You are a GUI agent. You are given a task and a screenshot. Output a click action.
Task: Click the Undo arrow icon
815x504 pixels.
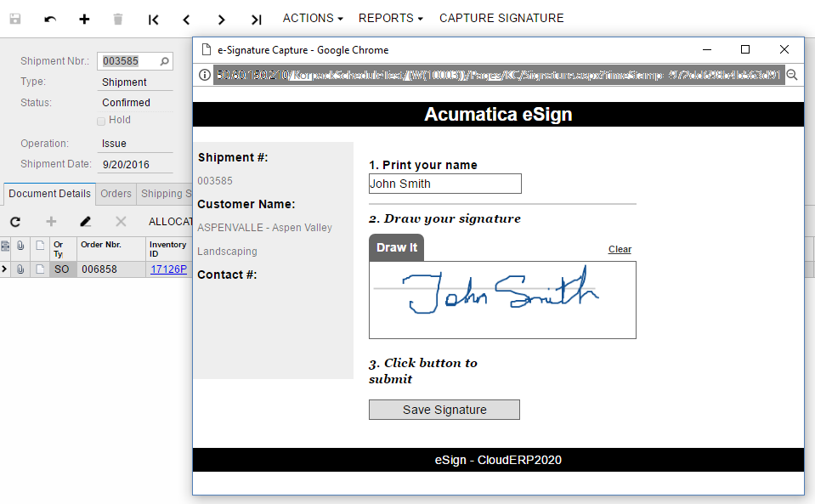[x=50, y=20]
